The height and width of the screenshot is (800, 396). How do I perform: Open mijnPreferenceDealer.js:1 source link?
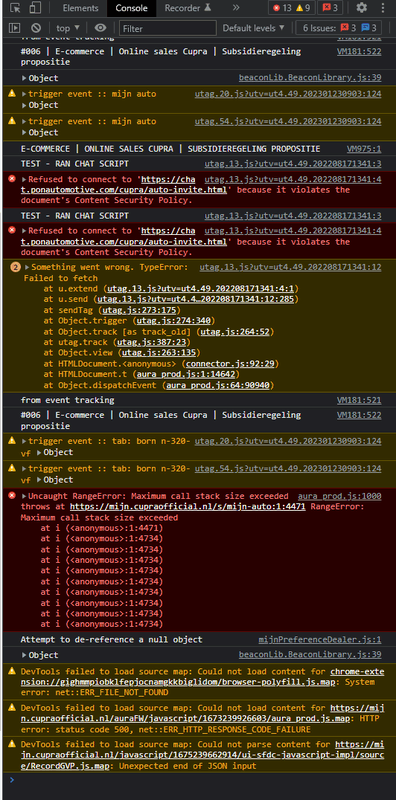click(320, 640)
